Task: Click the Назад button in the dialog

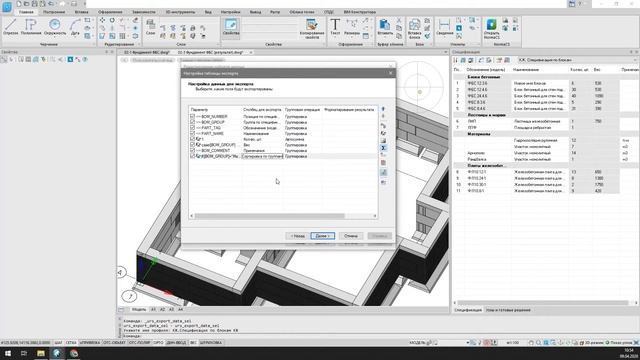Action: tap(297, 236)
